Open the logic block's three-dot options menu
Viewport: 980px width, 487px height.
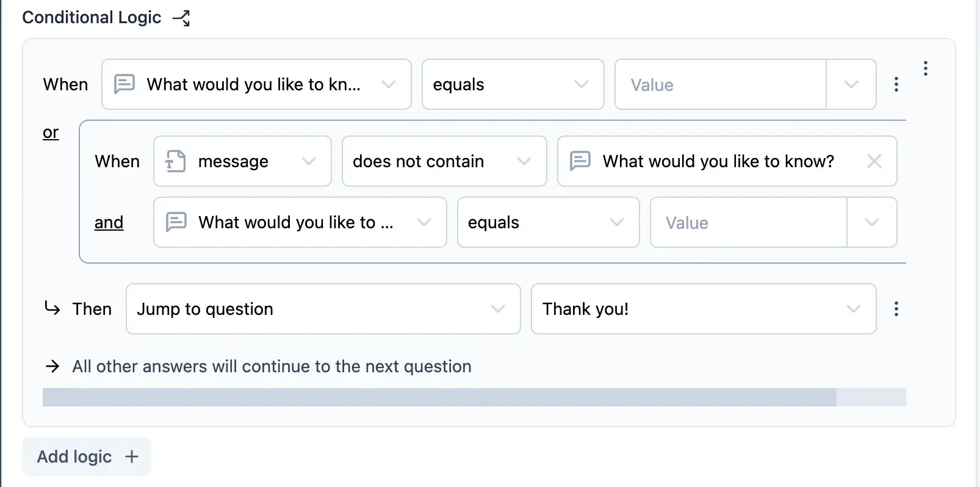point(925,68)
